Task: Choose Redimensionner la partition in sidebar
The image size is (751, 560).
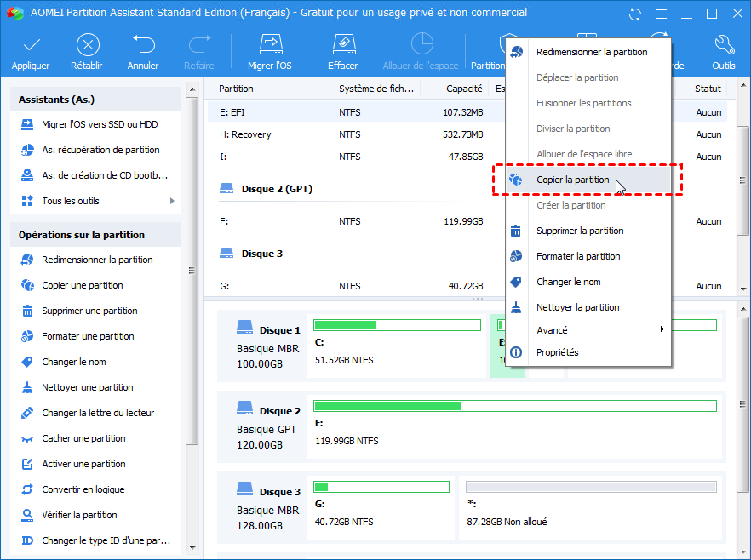Action: click(x=95, y=260)
